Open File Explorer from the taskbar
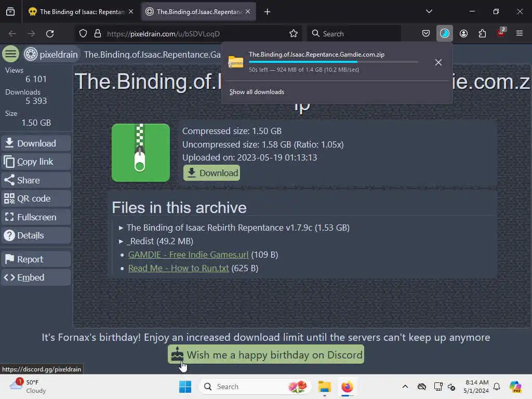 tap(324, 387)
